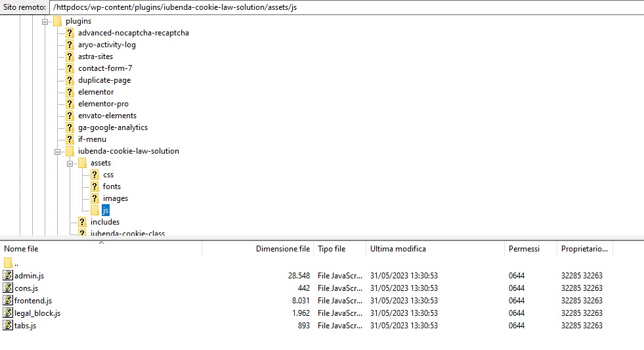Click the iubenda-cookie-law-solution folder icon
644x350 pixels.
(70, 151)
